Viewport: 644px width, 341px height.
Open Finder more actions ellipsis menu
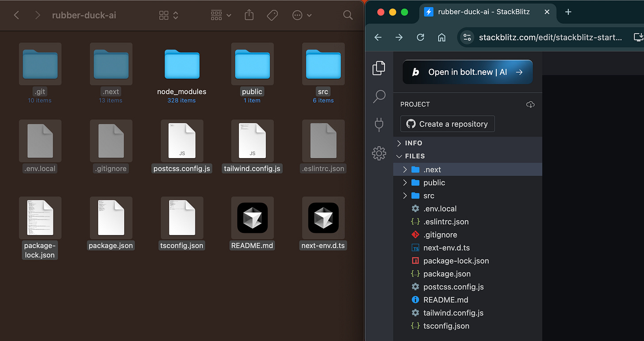pos(302,15)
